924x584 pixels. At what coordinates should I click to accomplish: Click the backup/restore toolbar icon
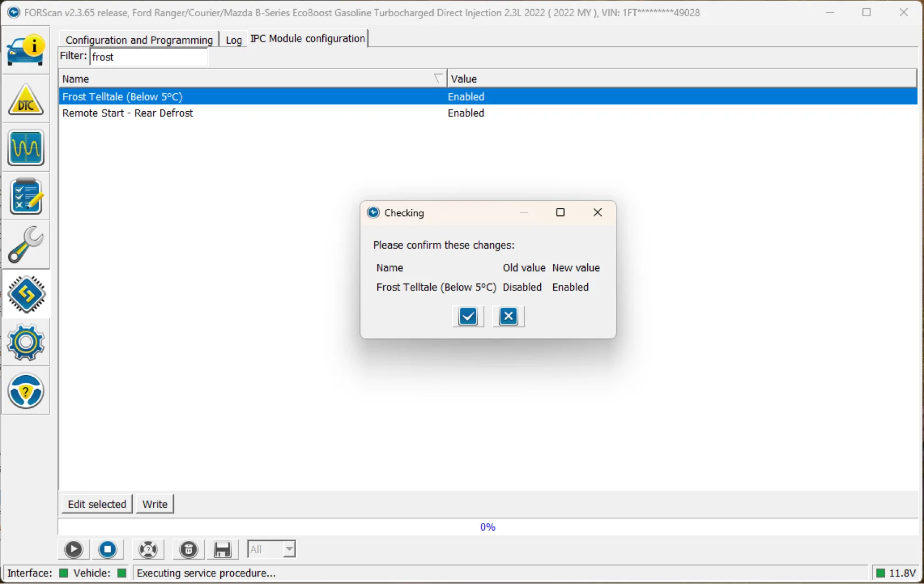[188, 549]
